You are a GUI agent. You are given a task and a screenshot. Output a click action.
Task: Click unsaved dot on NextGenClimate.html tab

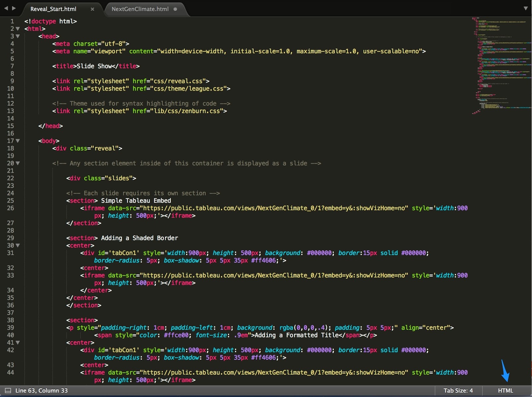(175, 9)
